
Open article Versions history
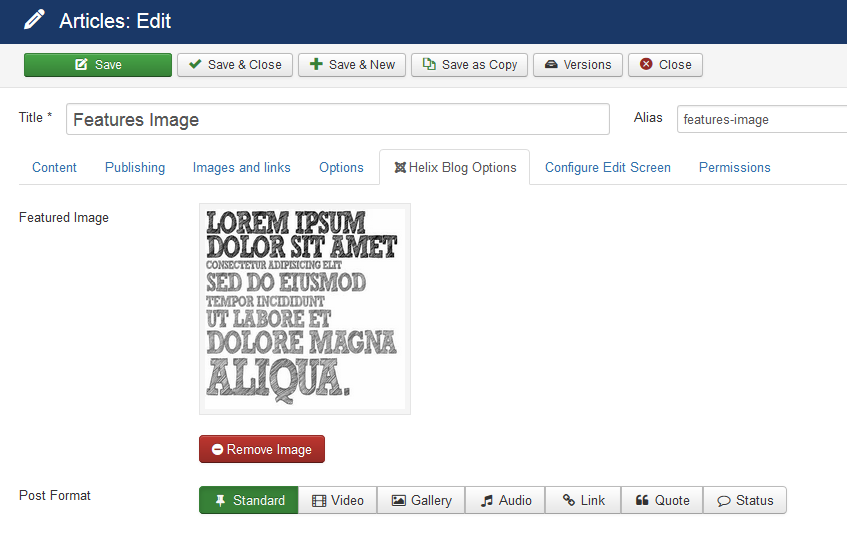coord(578,65)
